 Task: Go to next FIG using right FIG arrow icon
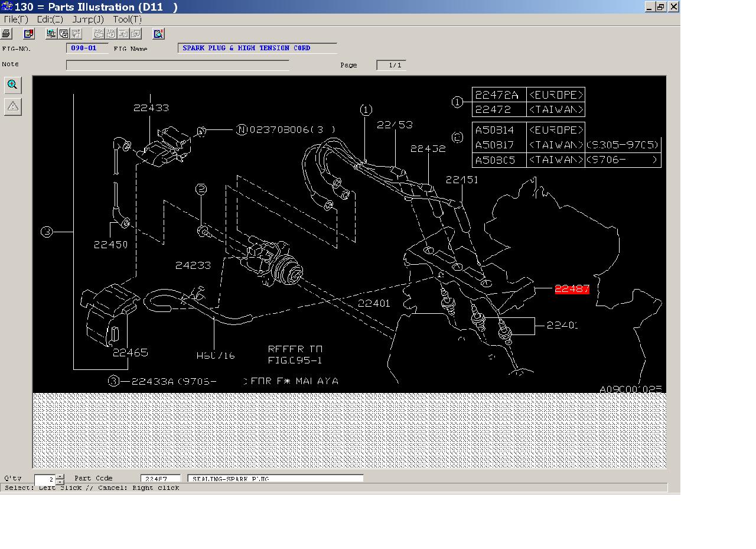tap(111, 34)
